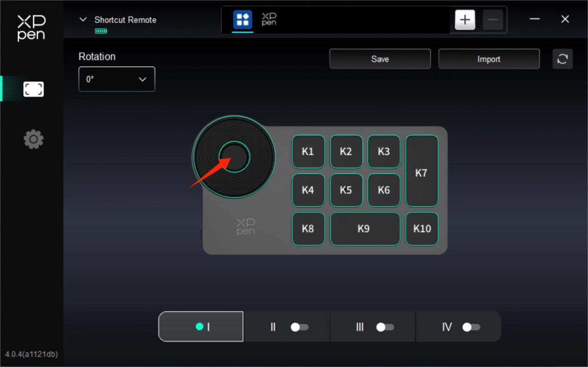Click the XP-Pen logo top left

[31, 28]
